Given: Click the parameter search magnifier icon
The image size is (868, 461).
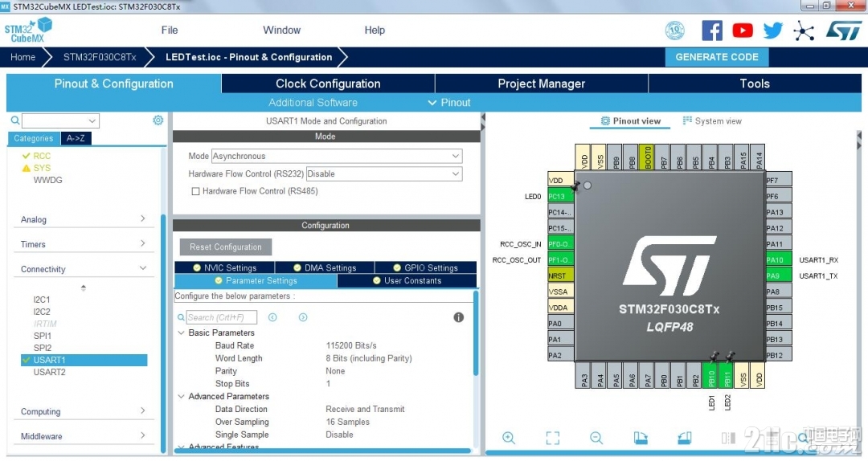Looking at the screenshot, I should tap(181, 318).
